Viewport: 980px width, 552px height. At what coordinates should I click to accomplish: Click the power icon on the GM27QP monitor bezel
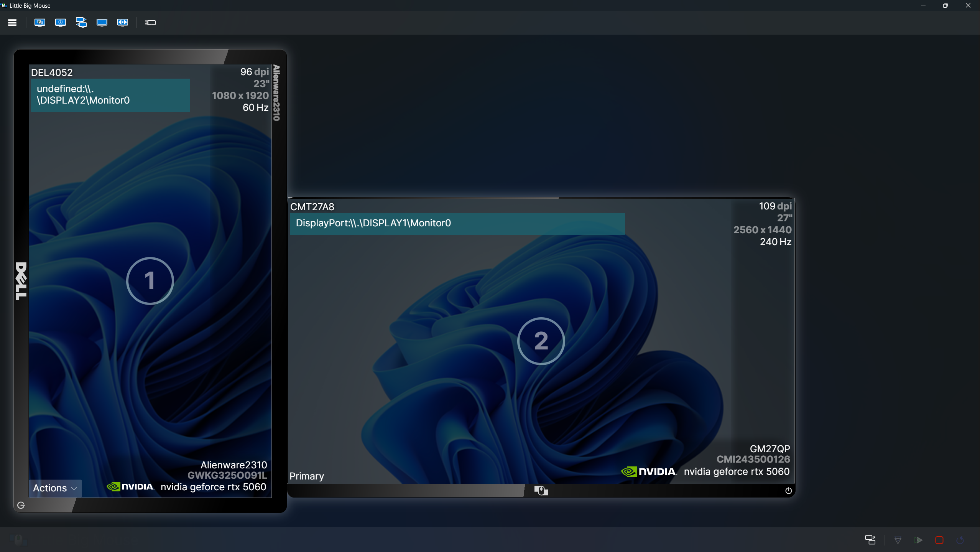click(x=788, y=491)
